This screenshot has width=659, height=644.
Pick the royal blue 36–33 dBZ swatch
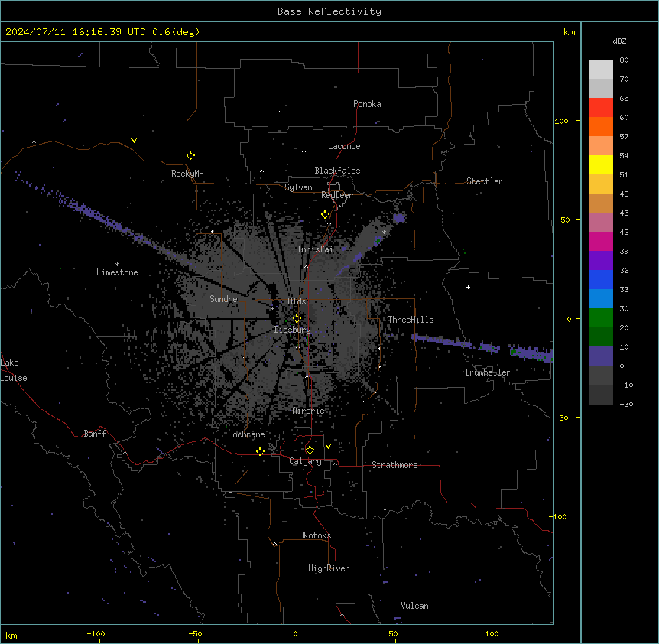601,279
